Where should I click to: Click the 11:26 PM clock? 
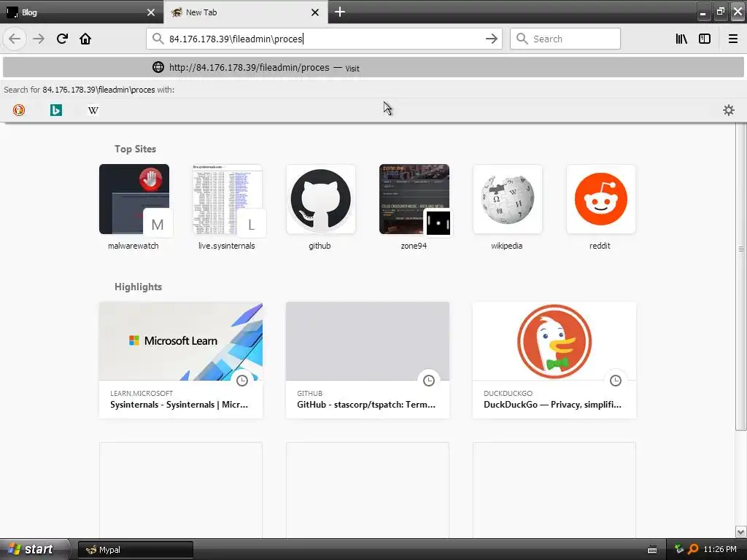[720, 550]
